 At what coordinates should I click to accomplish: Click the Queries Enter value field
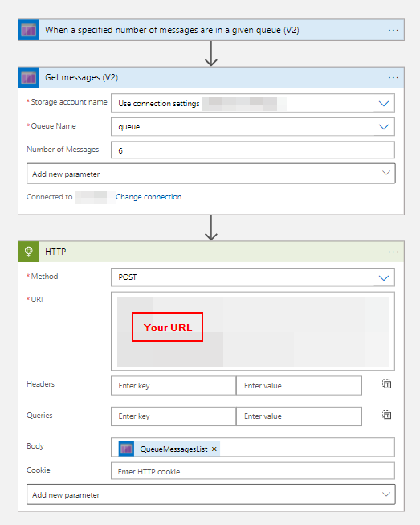[299, 416]
